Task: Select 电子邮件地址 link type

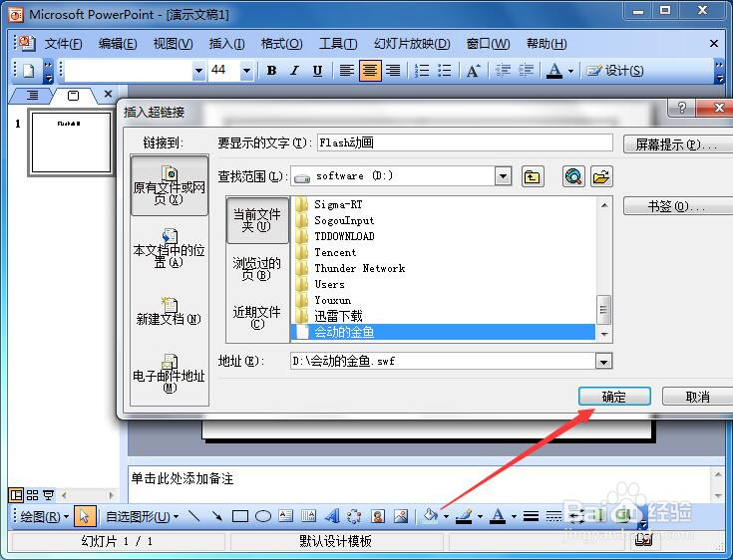Action: point(170,374)
